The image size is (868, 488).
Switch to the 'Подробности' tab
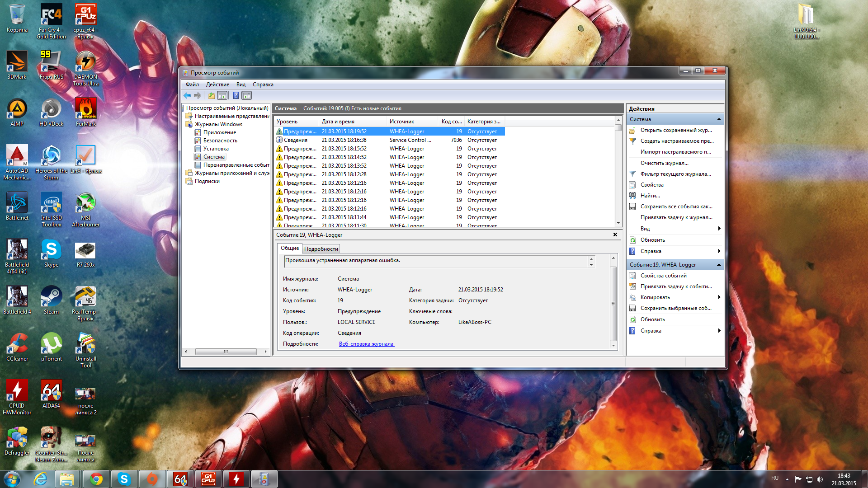click(x=321, y=249)
